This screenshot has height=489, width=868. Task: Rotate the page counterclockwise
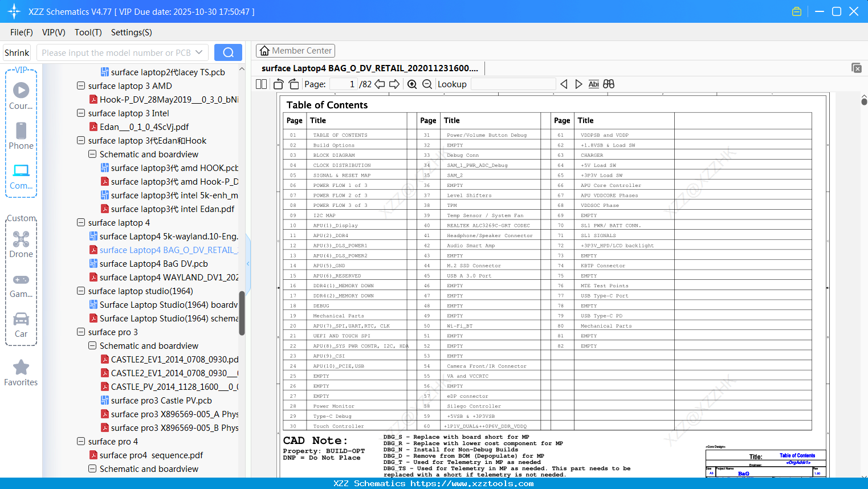coord(278,84)
